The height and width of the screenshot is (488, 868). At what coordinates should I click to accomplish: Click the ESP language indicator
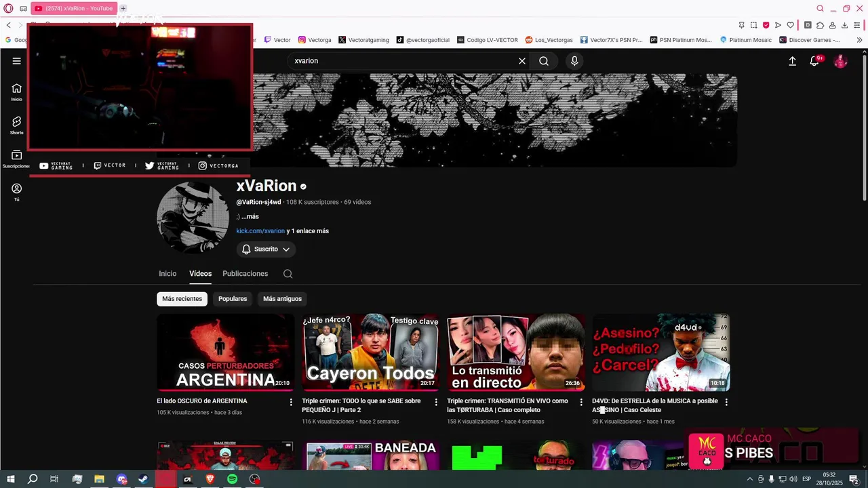(x=807, y=479)
